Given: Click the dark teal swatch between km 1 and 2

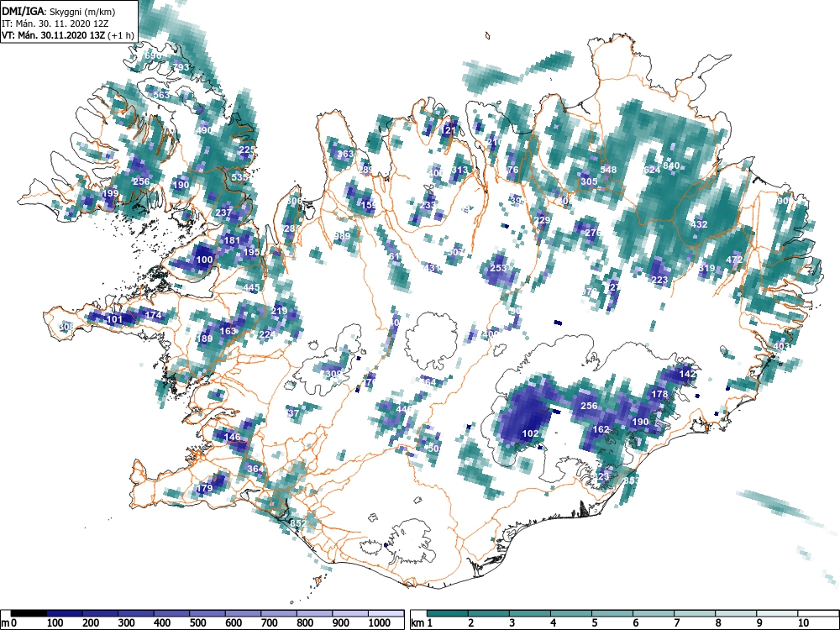Looking at the screenshot, I should 448,613.
